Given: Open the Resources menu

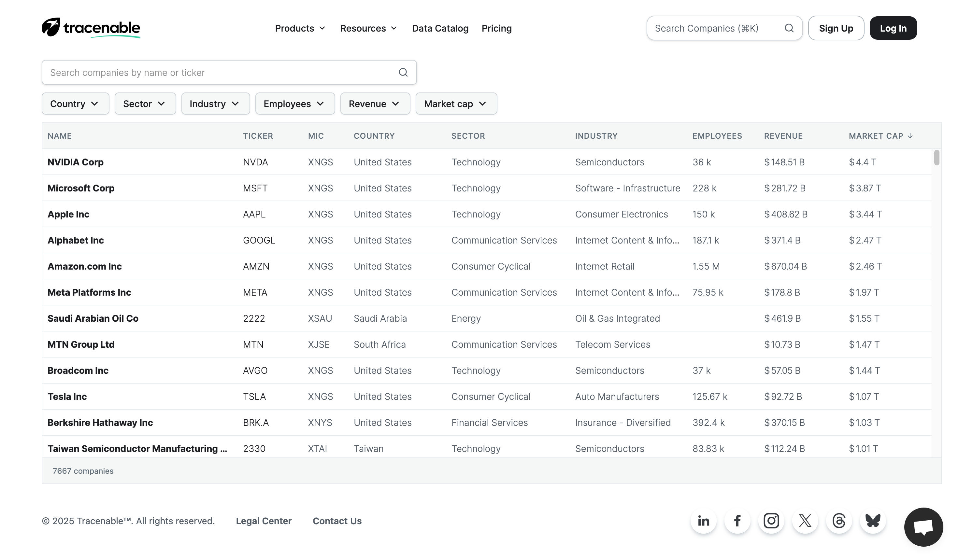Looking at the screenshot, I should (368, 28).
